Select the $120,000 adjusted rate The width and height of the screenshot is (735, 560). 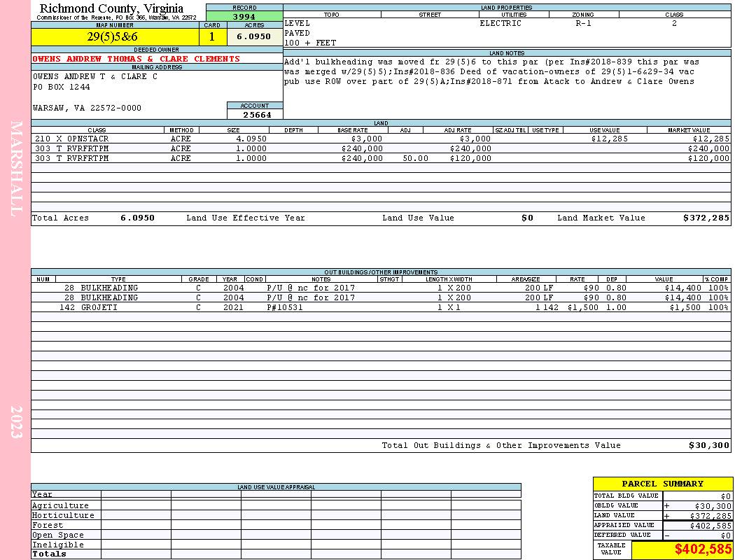(x=470, y=159)
